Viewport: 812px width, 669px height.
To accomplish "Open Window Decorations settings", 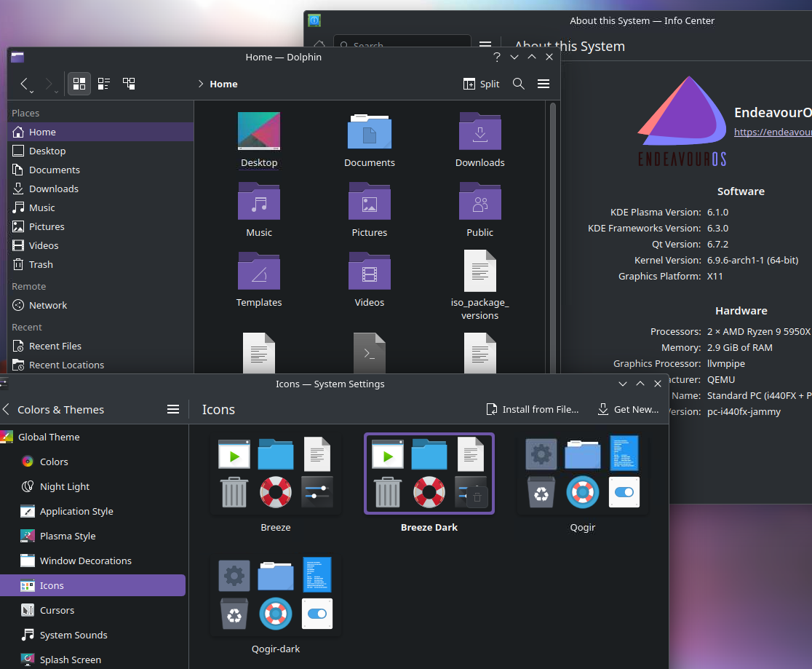I will pyautogui.click(x=93, y=561).
